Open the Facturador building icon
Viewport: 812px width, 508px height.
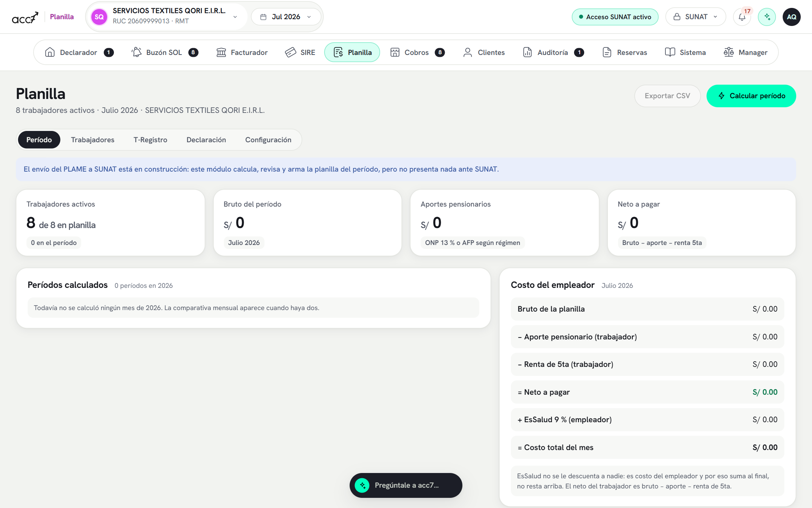tap(221, 52)
